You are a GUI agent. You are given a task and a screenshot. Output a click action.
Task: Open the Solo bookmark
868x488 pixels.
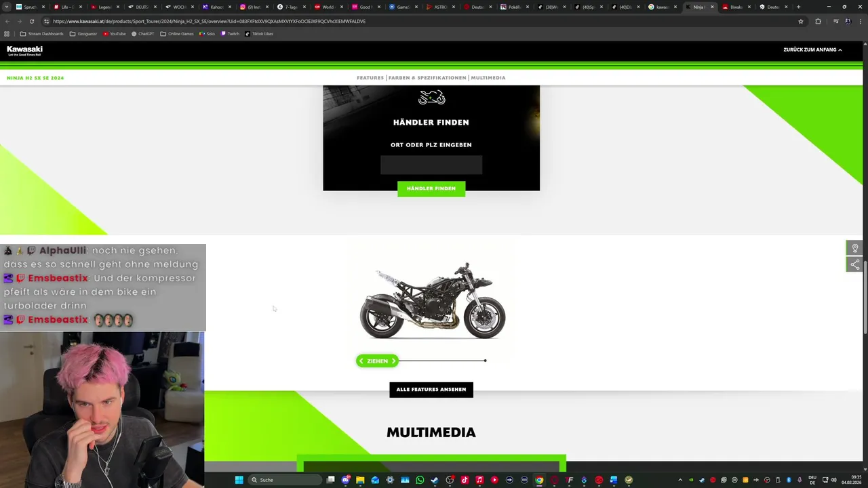[208, 34]
